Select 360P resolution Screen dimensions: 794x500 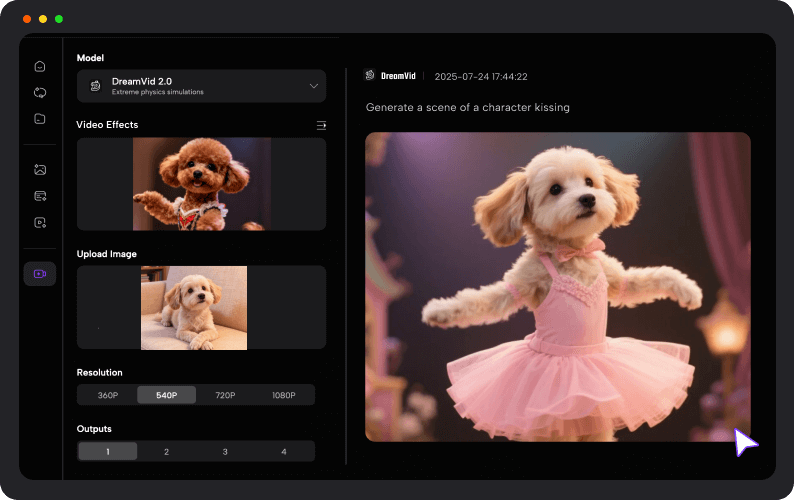pyautogui.click(x=107, y=395)
